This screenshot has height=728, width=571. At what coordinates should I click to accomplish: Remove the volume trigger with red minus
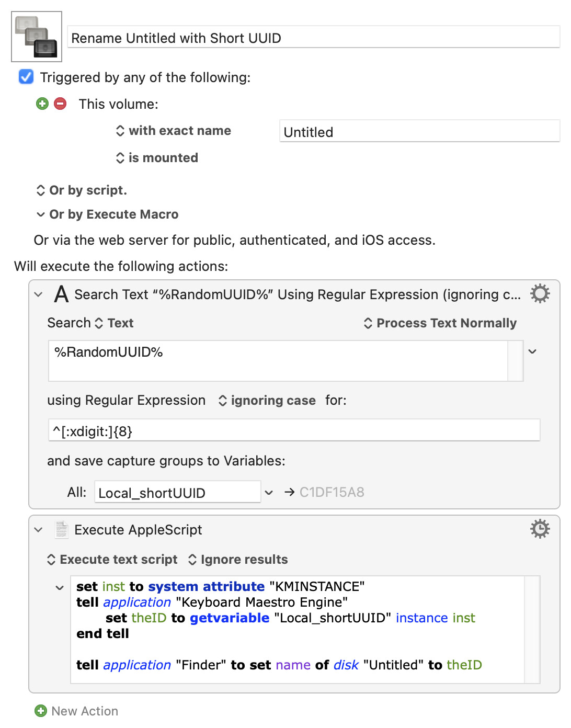(60, 104)
